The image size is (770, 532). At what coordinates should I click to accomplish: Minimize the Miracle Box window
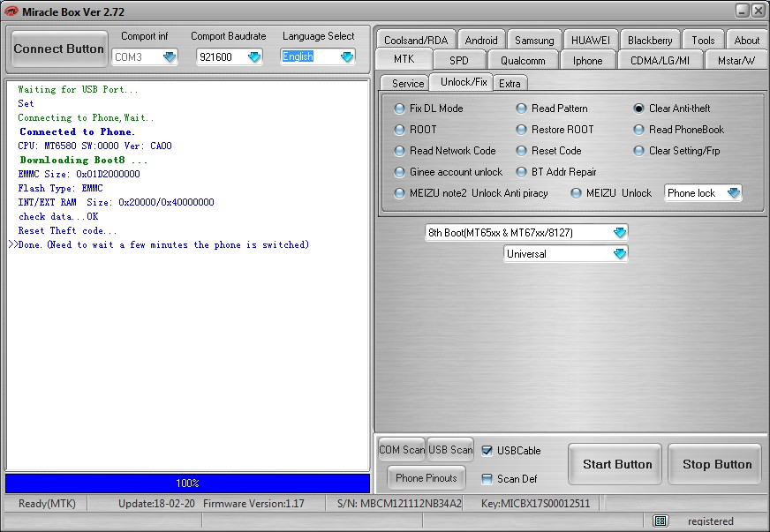[743, 11]
